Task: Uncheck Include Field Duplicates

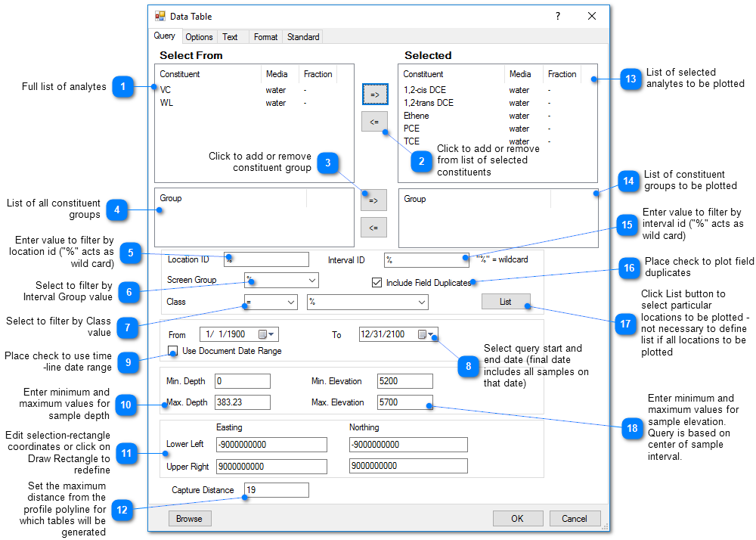Action: tap(376, 282)
